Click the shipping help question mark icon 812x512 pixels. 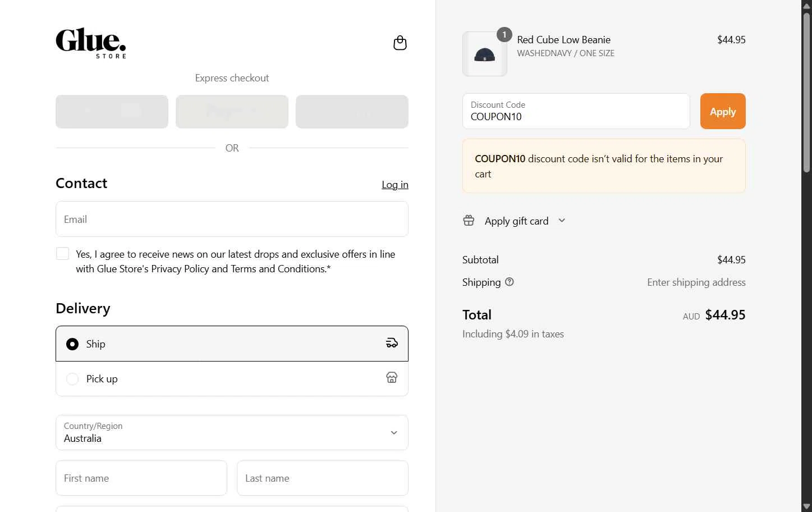coord(510,282)
